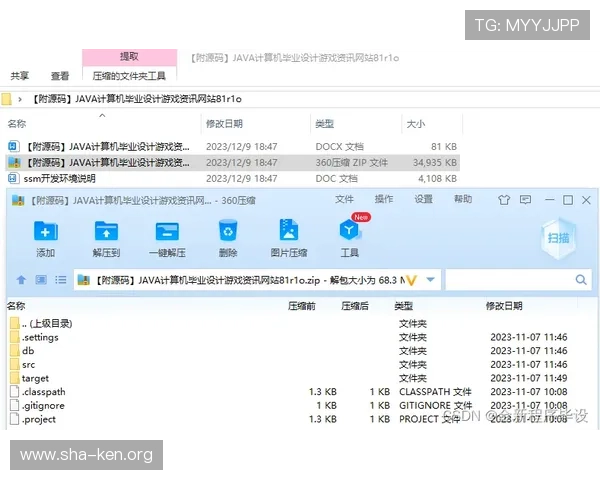Sort archive list by 压缩前 column

pos(302,306)
